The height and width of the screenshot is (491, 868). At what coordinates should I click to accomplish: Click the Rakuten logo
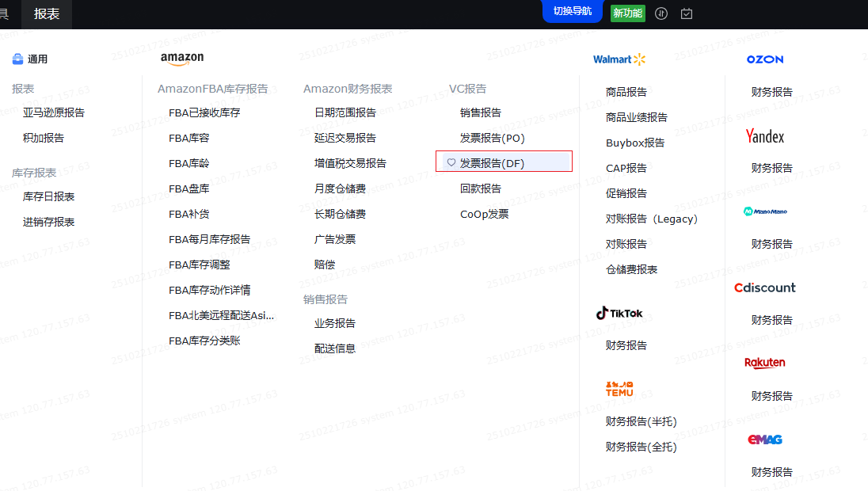tap(765, 363)
